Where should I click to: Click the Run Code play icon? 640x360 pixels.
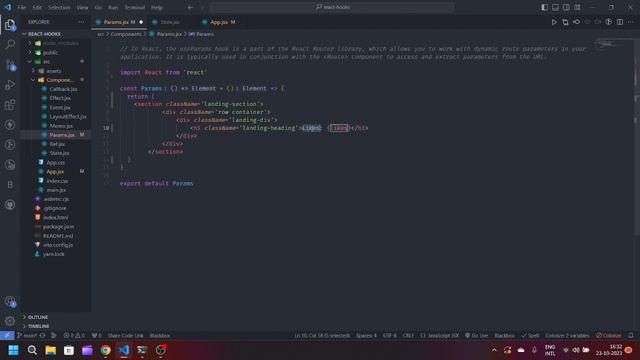554,22
